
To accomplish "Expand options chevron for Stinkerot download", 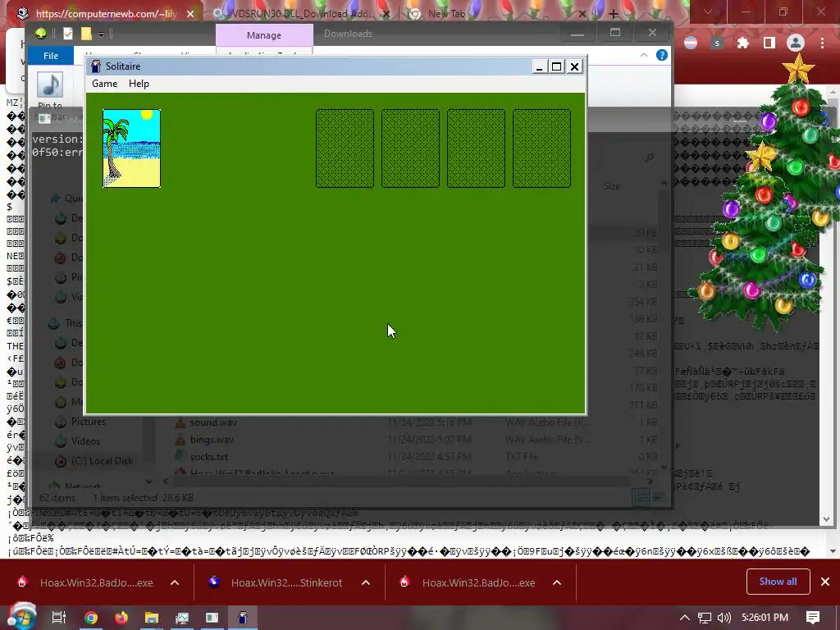I will tap(366, 582).
